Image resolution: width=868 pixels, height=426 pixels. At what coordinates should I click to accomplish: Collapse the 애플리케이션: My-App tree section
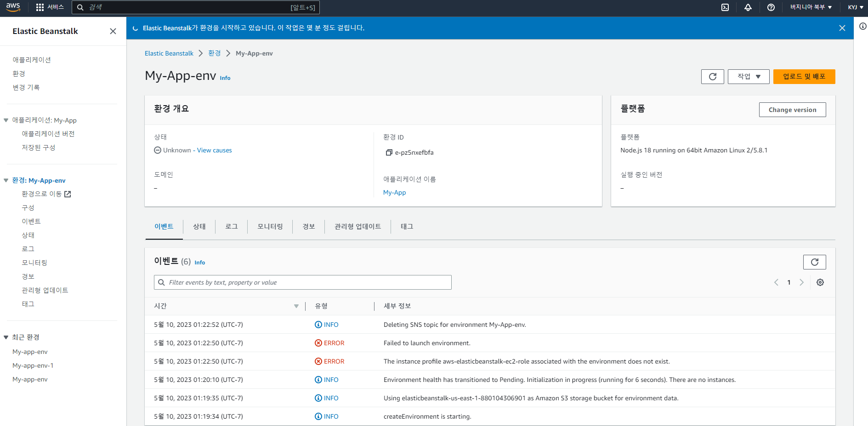pos(6,120)
